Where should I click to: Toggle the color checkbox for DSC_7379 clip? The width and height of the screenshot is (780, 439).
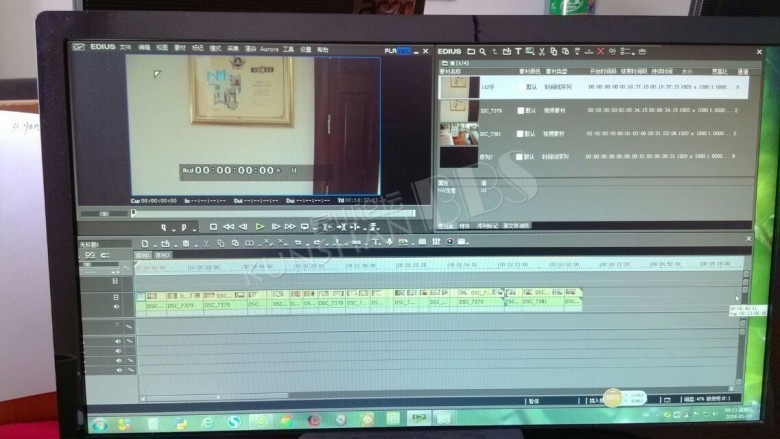pyautogui.click(x=519, y=110)
